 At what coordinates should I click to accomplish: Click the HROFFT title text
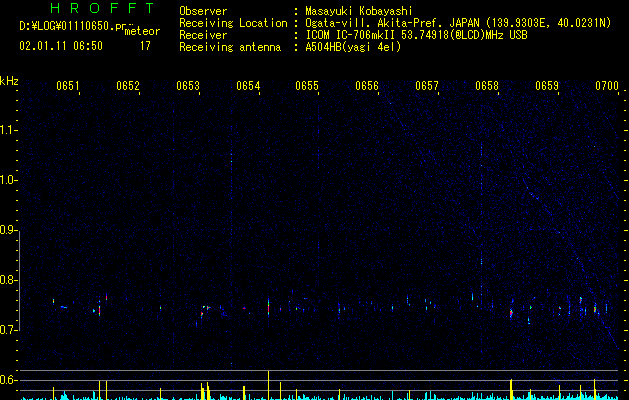(102, 8)
